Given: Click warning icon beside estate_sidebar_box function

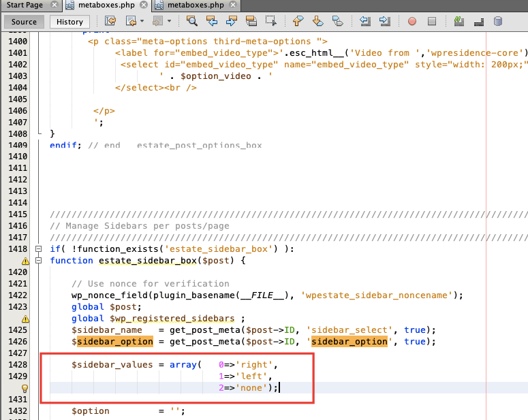Looking at the screenshot, I should point(25,261).
